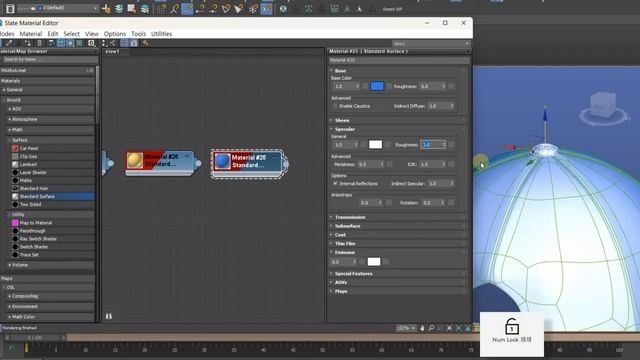The height and width of the screenshot is (360, 640).
Task: Click the Search by Name field
Action: [x=49, y=60]
